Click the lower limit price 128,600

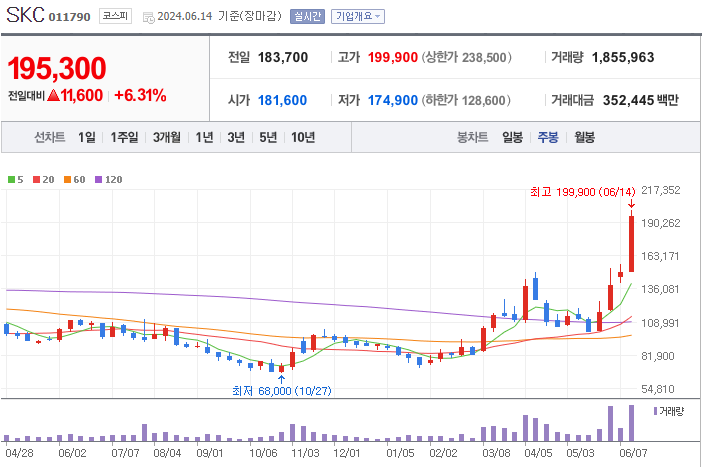coord(484,100)
